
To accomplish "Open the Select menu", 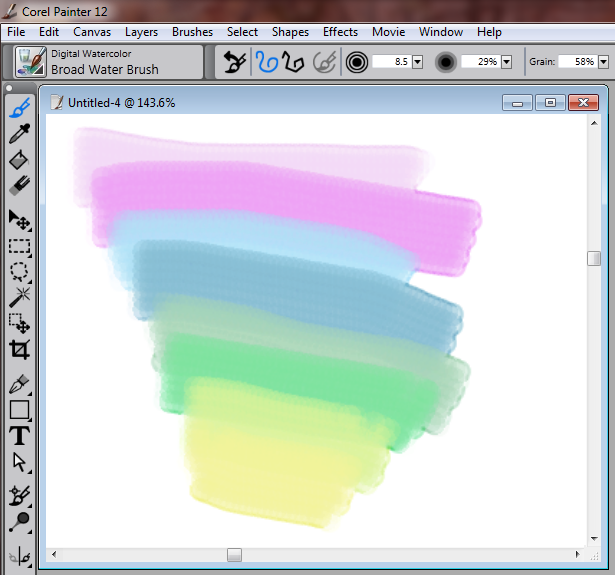I will point(242,32).
